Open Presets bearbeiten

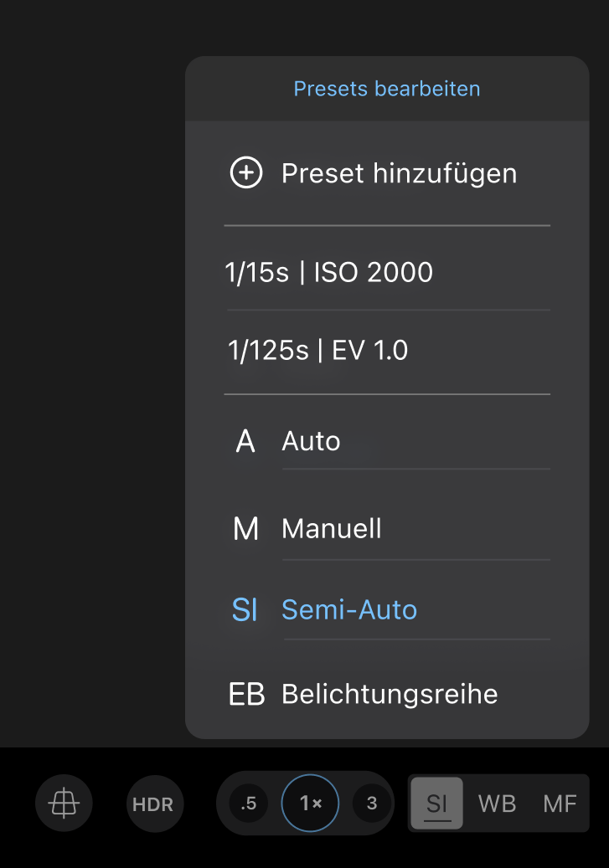[387, 89]
